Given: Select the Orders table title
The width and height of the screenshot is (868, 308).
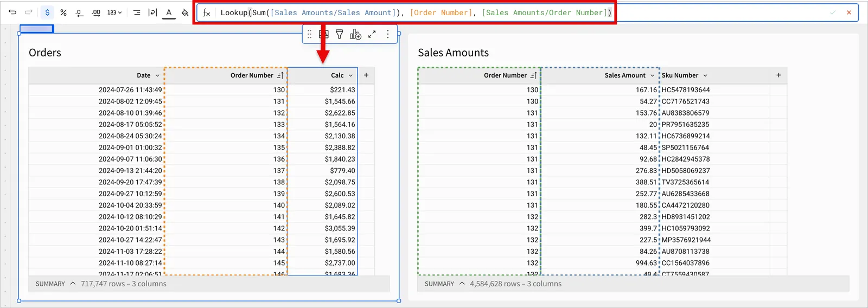Looking at the screenshot, I should tap(45, 53).
